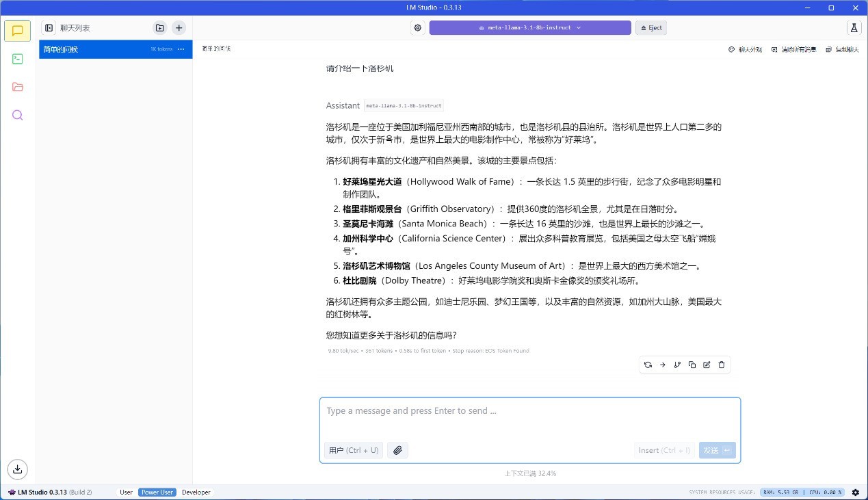Image resolution: width=868 pixels, height=500 pixels.
Task: Open My Models folder icon
Action: click(18, 87)
